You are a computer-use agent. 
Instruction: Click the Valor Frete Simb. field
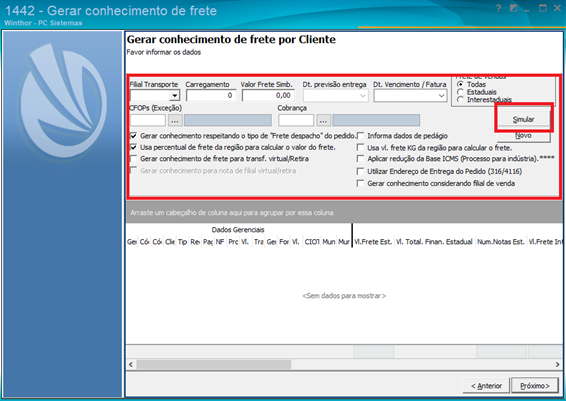click(268, 96)
